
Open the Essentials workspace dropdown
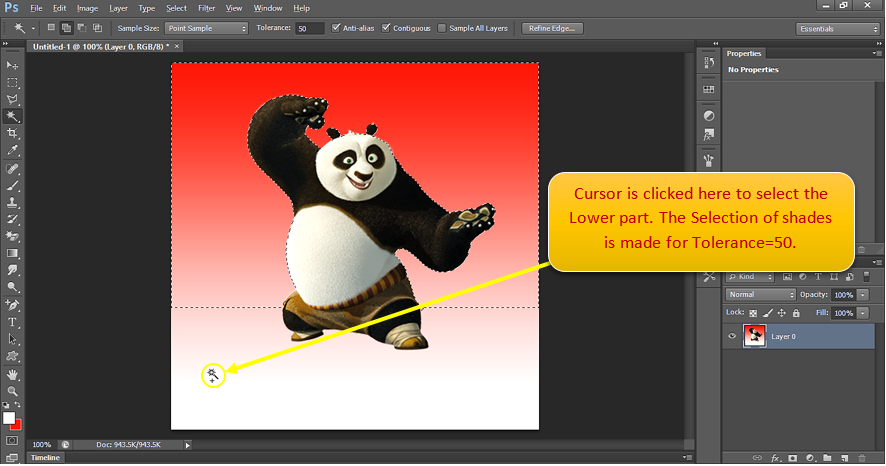837,29
